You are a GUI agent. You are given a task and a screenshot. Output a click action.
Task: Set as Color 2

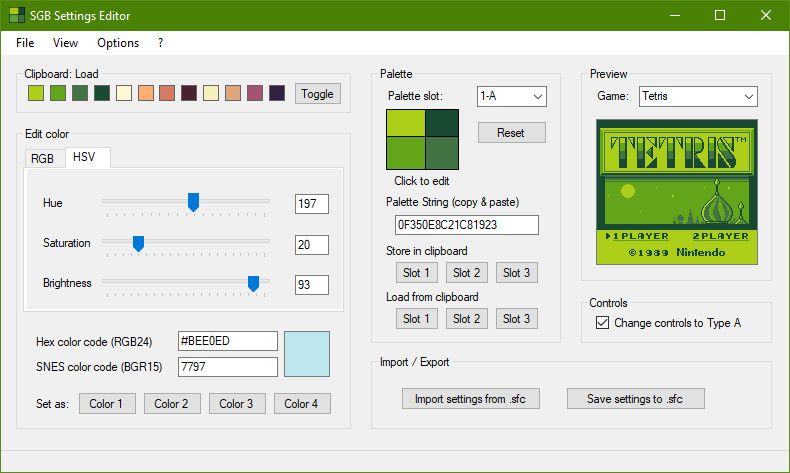coord(172,403)
